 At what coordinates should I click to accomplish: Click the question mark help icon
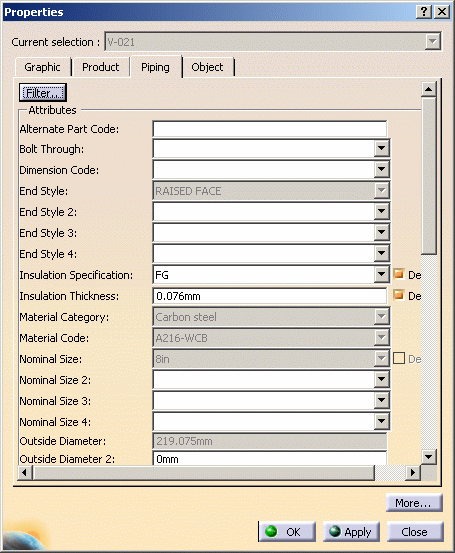click(x=424, y=12)
